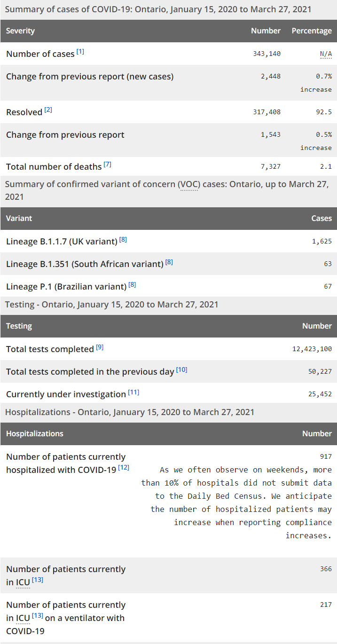This screenshot has height=644, width=337.
Task: Open footnote 11 beside Currently under investigation
Action: point(133,392)
